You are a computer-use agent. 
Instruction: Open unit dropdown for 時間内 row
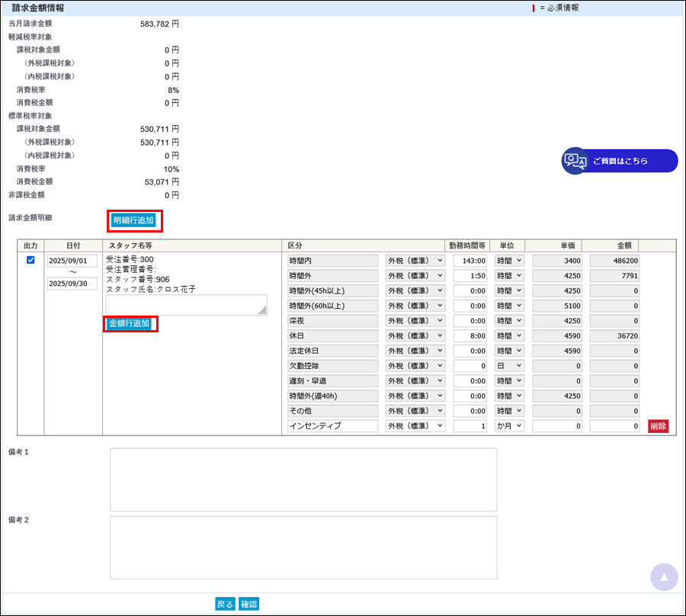[509, 261]
